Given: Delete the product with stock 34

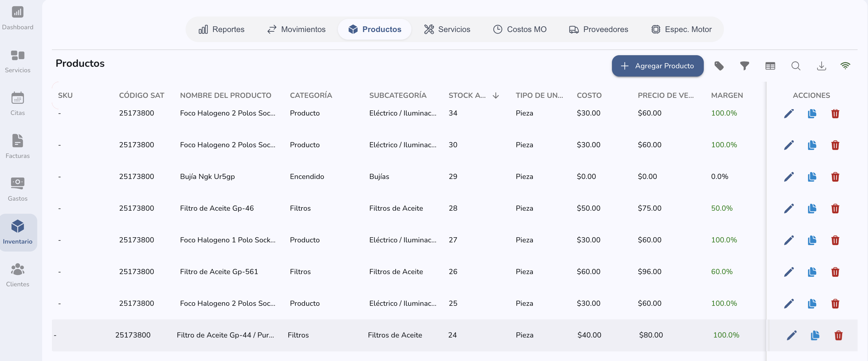Looking at the screenshot, I should [835, 113].
